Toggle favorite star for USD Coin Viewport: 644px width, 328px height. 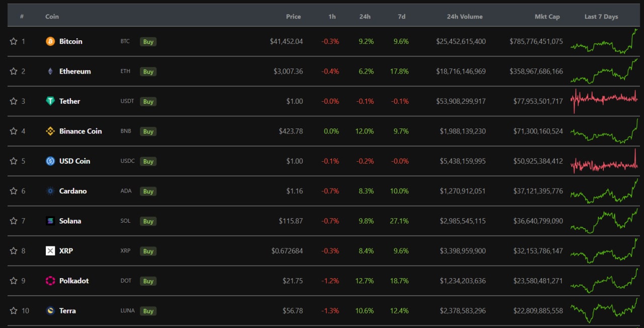click(x=14, y=161)
